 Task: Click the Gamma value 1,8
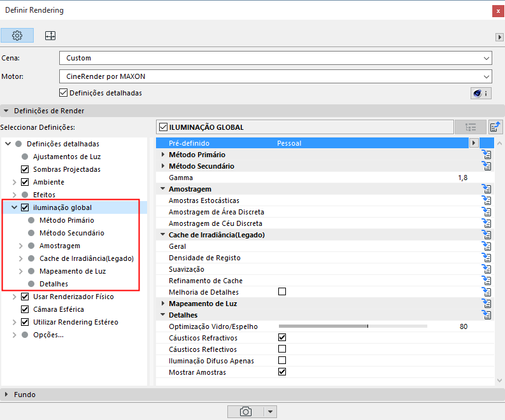point(463,178)
